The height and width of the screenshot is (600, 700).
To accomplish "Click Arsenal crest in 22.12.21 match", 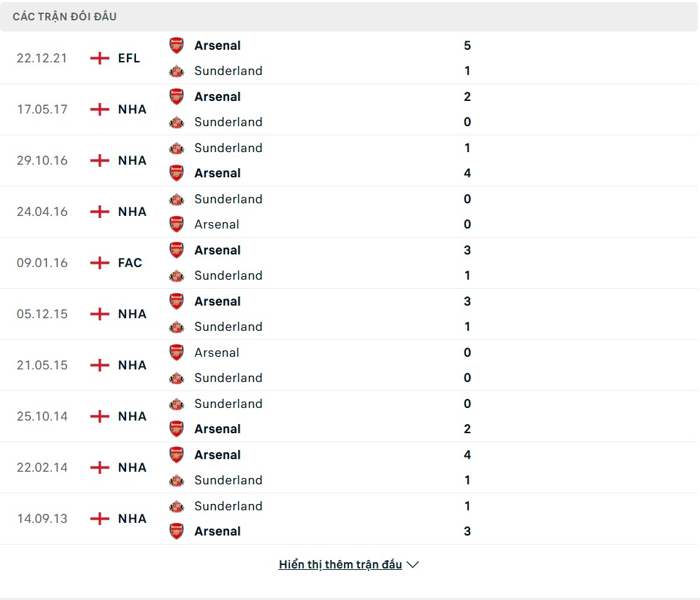I will pyautogui.click(x=177, y=46).
